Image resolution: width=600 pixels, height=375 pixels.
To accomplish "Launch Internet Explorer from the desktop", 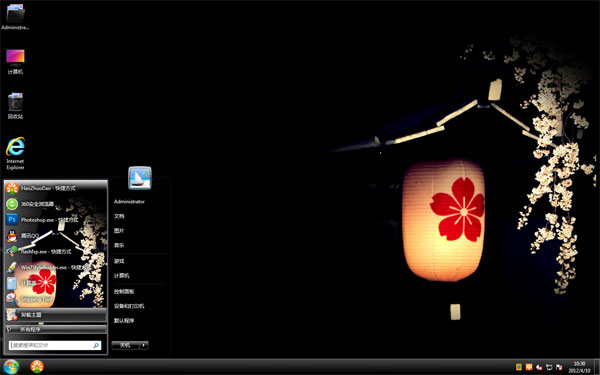I will pyautogui.click(x=15, y=153).
